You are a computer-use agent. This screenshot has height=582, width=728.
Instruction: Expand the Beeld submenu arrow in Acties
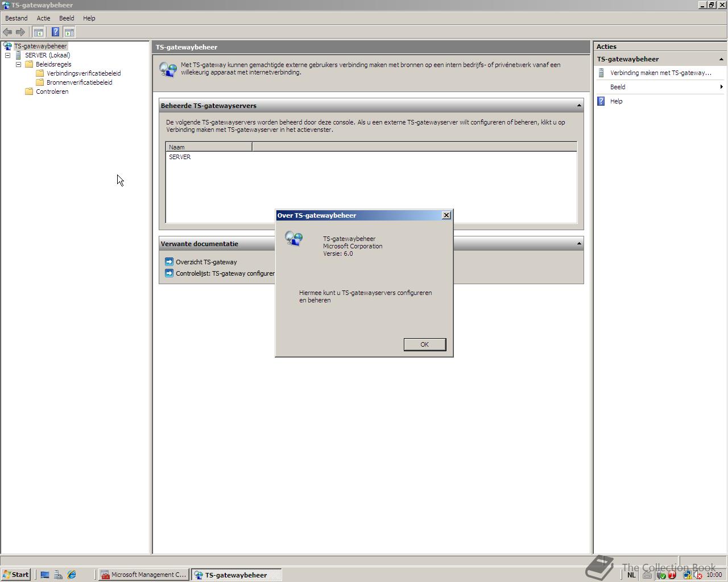(721, 87)
